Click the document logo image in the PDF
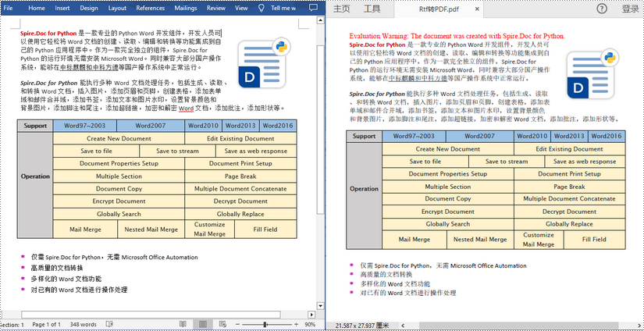Viewport: 644px width, 331px height. point(592,73)
